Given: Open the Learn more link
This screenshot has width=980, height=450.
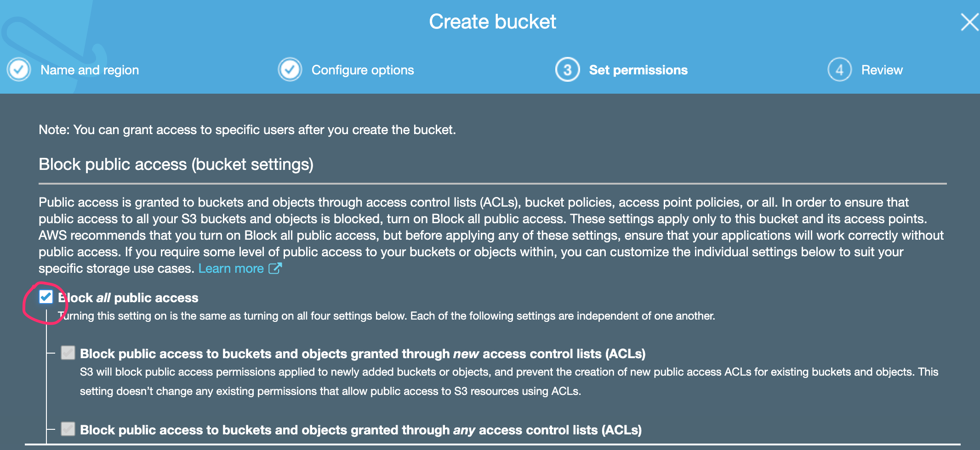Looking at the screenshot, I should pos(231,268).
